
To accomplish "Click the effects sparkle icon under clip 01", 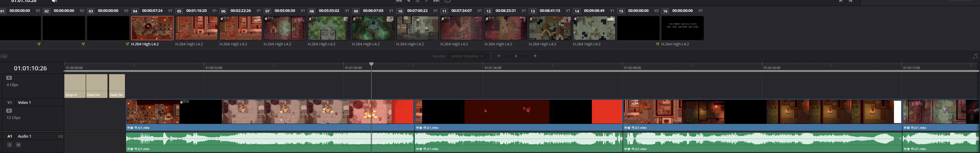I will [x=39, y=44].
